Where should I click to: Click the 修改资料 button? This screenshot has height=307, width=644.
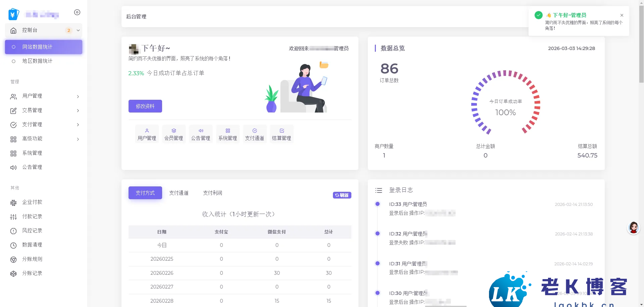click(x=145, y=106)
